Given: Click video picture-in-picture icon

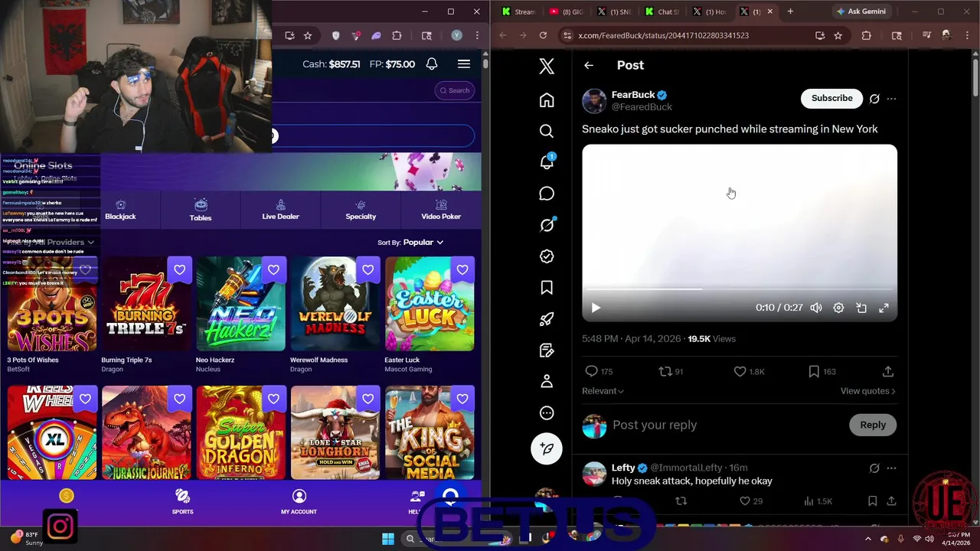Looking at the screenshot, I should (861, 308).
